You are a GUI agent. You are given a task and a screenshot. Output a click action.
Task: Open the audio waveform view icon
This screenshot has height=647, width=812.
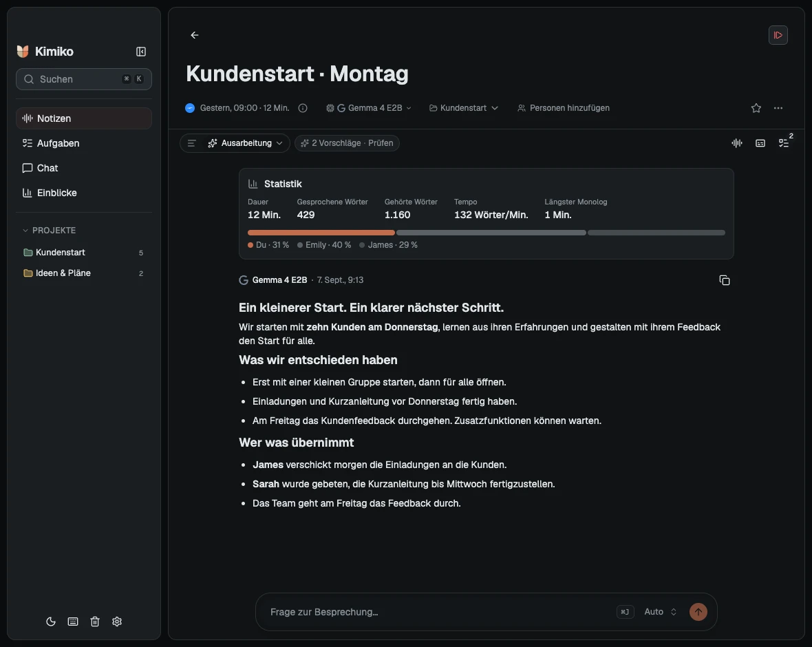point(737,143)
